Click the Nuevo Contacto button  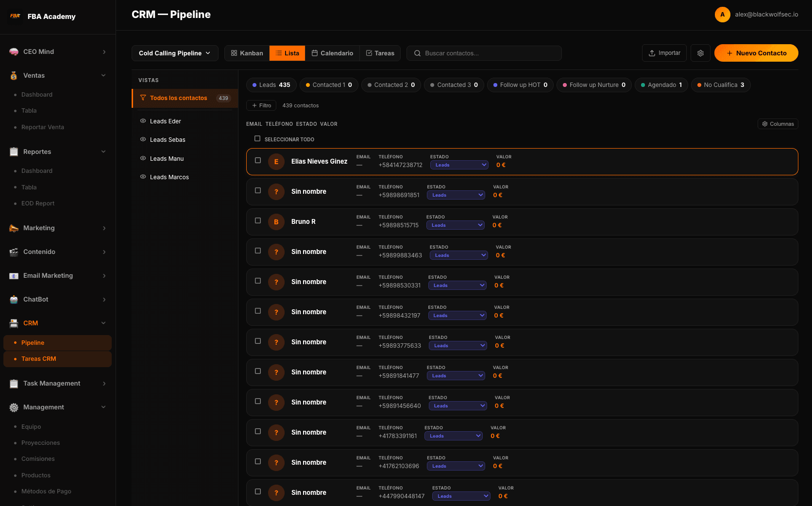pos(756,53)
